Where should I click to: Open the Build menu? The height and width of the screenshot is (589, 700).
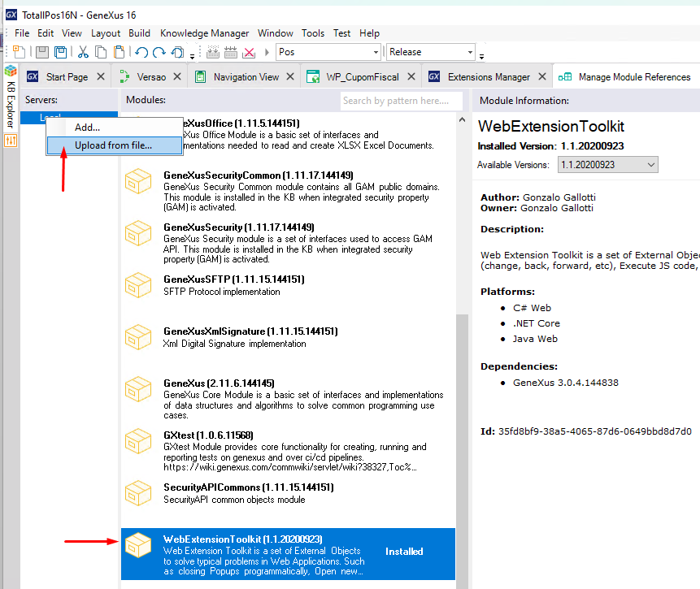[139, 33]
